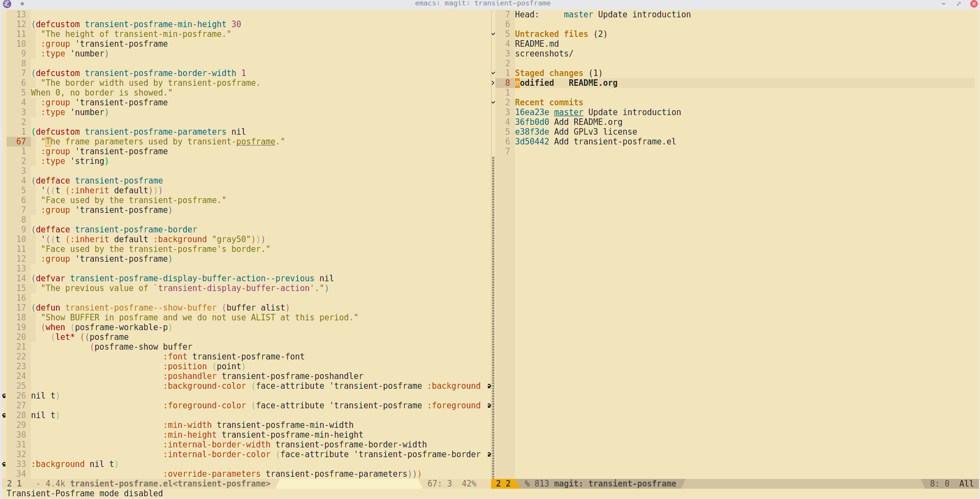
Task: Open commit 3d50442 Add transient-posframe.el
Action: [x=595, y=142]
